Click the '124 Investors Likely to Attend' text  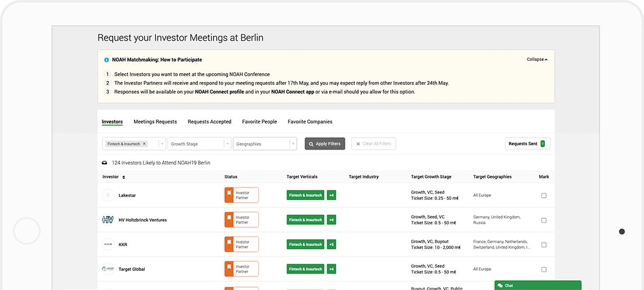click(x=161, y=163)
